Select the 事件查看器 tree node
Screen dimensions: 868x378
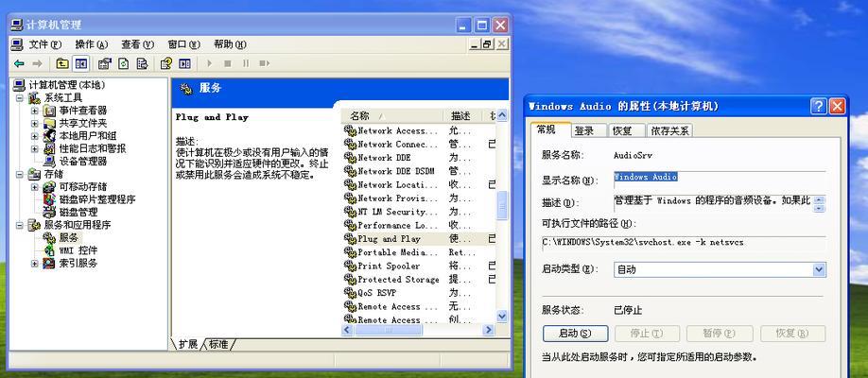point(83,111)
